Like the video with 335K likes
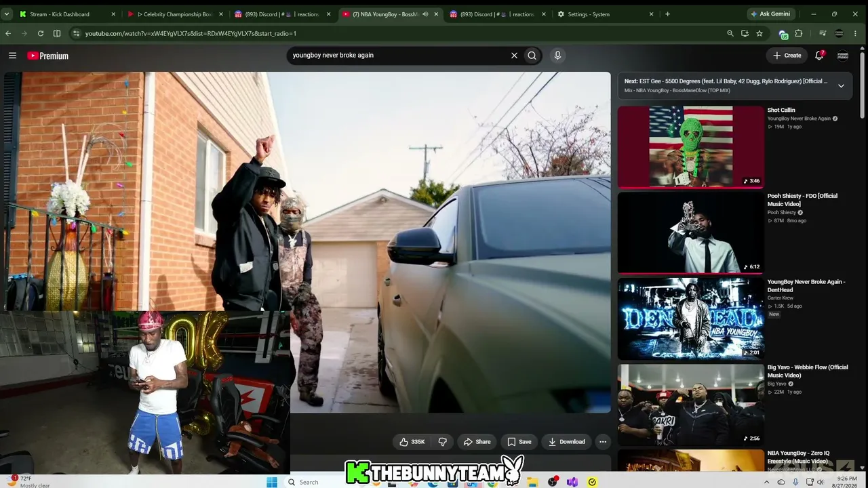 412,442
